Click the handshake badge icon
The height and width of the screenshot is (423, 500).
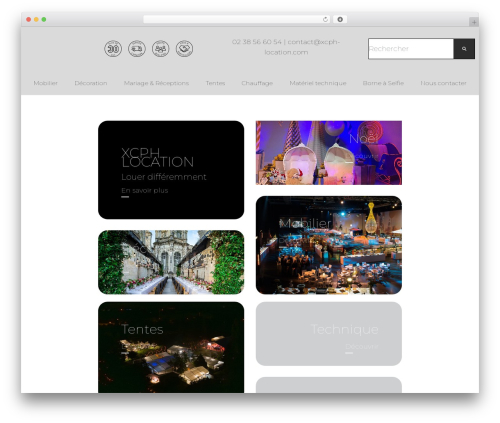[185, 49]
